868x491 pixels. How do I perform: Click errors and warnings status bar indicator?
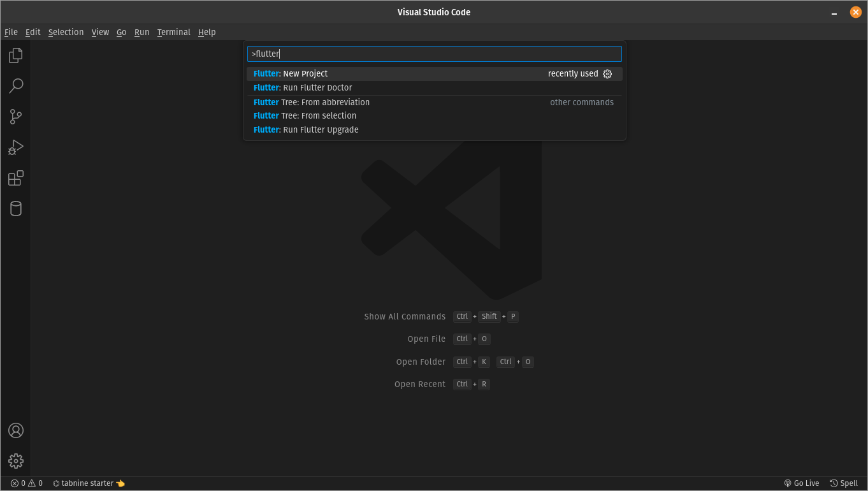tap(27, 483)
